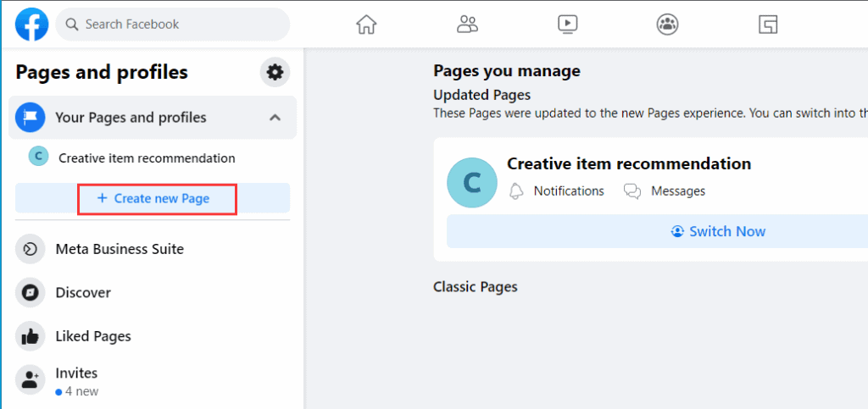Click the Discover compass icon
This screenshot has height=409, width=868.
point(30,293)
